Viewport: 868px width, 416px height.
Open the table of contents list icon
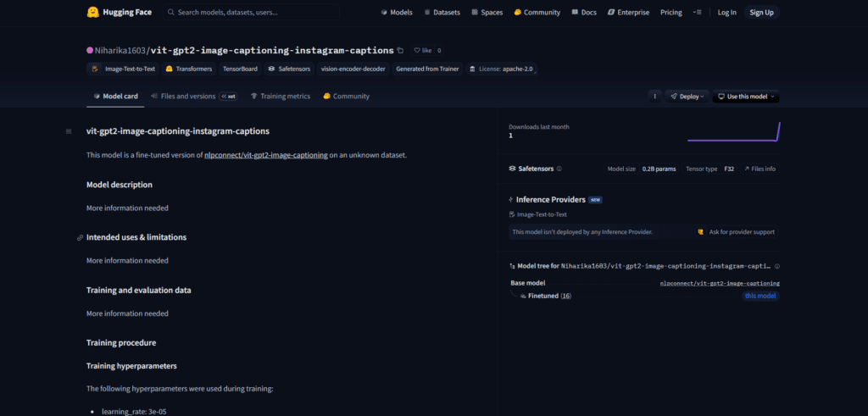point(69,131)
